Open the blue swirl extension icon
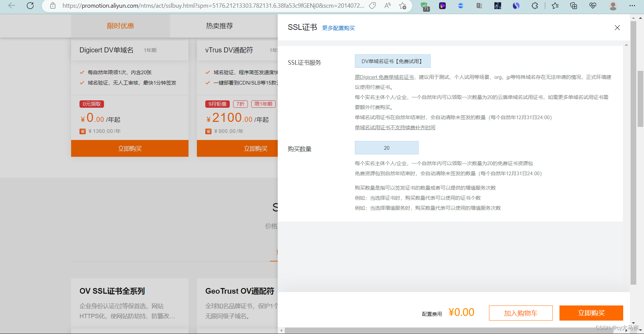 click(x=516, y=6)
